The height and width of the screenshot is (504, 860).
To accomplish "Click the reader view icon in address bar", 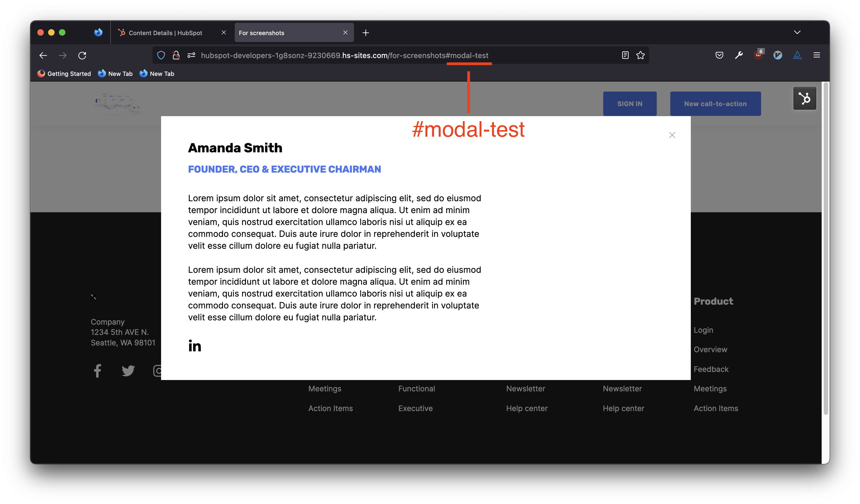I will tap(625, 55).
